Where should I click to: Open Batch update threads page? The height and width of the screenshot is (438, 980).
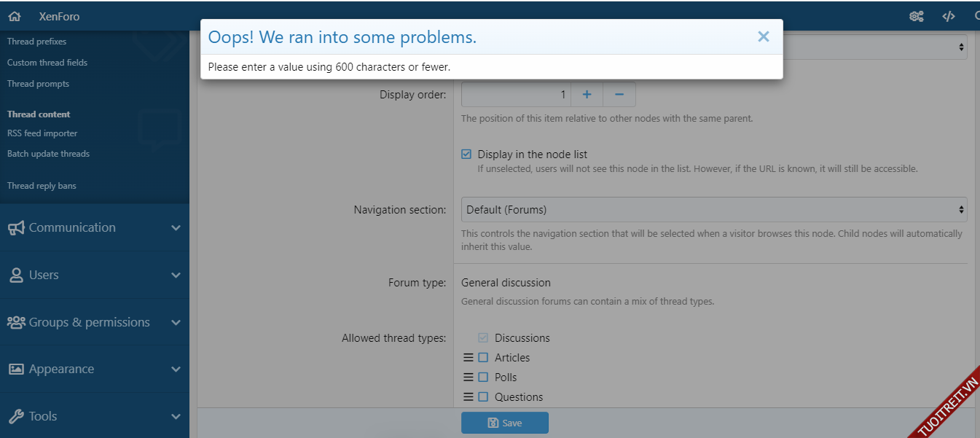coord(48,154)
